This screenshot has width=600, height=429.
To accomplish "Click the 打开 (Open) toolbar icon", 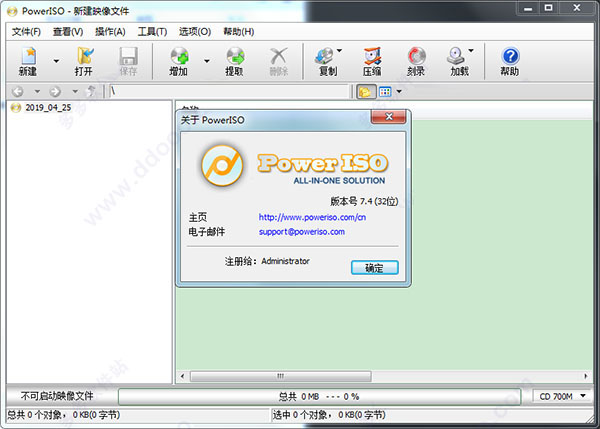I will click(84, 61).
